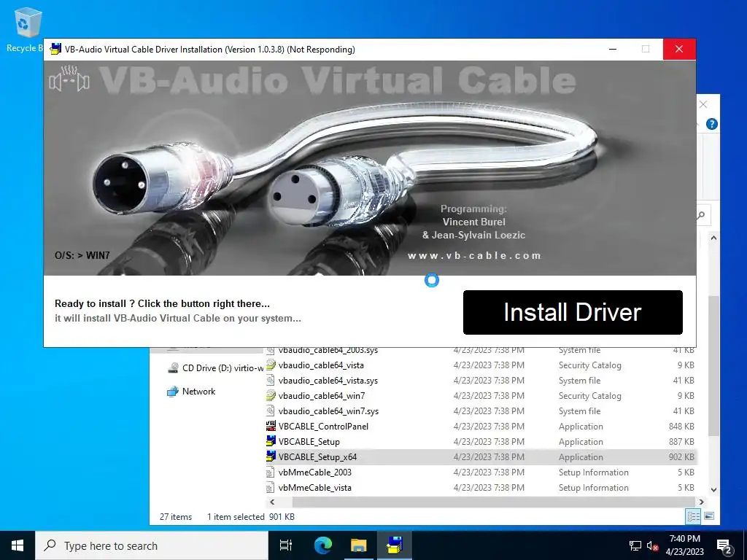Click the taskbar search box
747x560 pixels.
pos(152,545)
